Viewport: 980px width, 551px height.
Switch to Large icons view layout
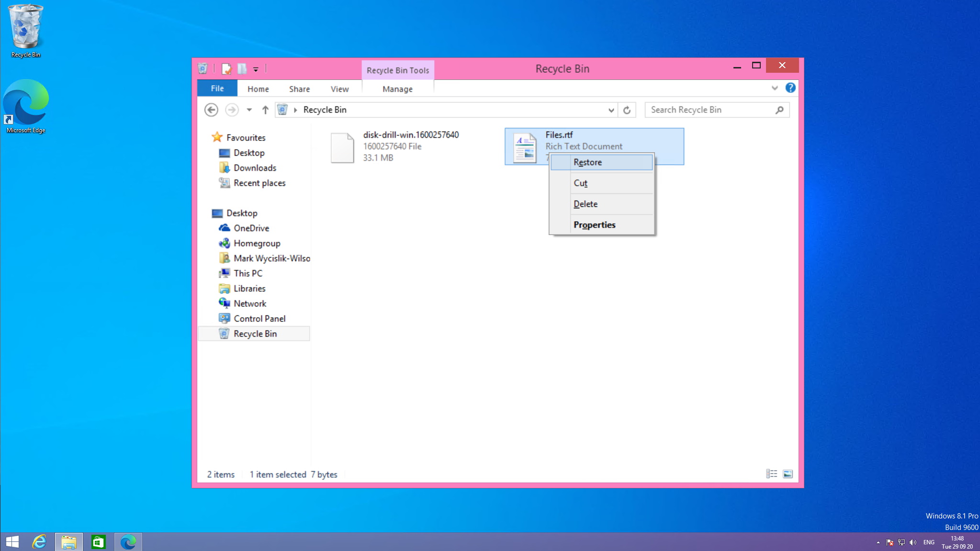[x=788, y=474]
